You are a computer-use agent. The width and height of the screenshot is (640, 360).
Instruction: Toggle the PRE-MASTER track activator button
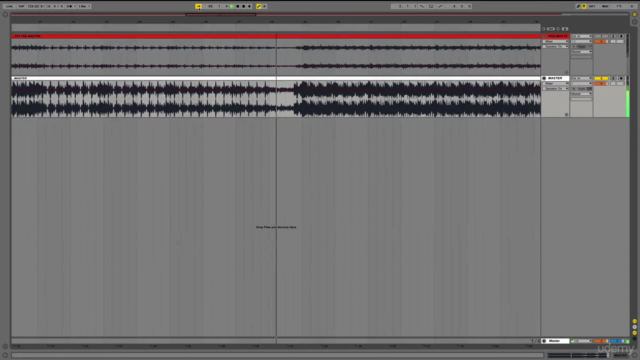[x=601, y=36]
